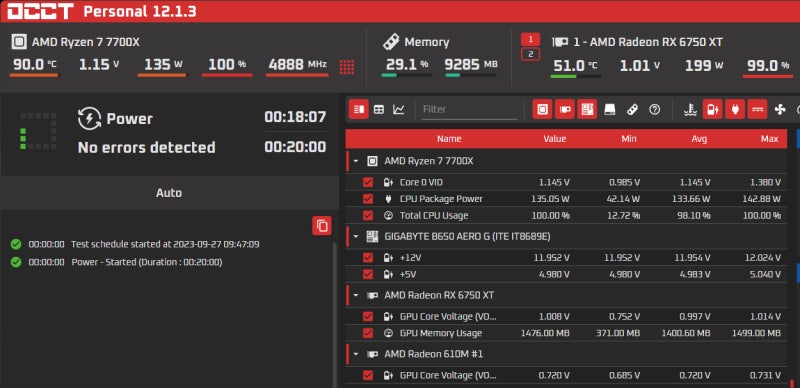The width and height of the screenshot is (800, 388).
Task: Click the 199 W GPU power reading
Action: pyautogui.click(x=704, y=65)
